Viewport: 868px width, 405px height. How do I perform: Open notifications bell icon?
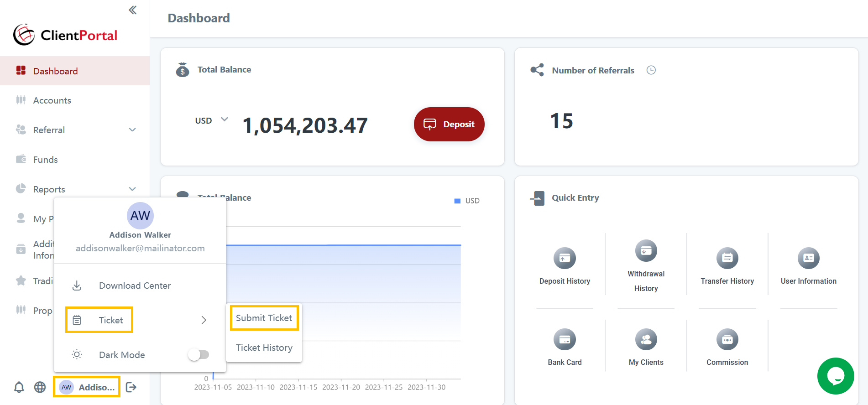coord(19,387)
